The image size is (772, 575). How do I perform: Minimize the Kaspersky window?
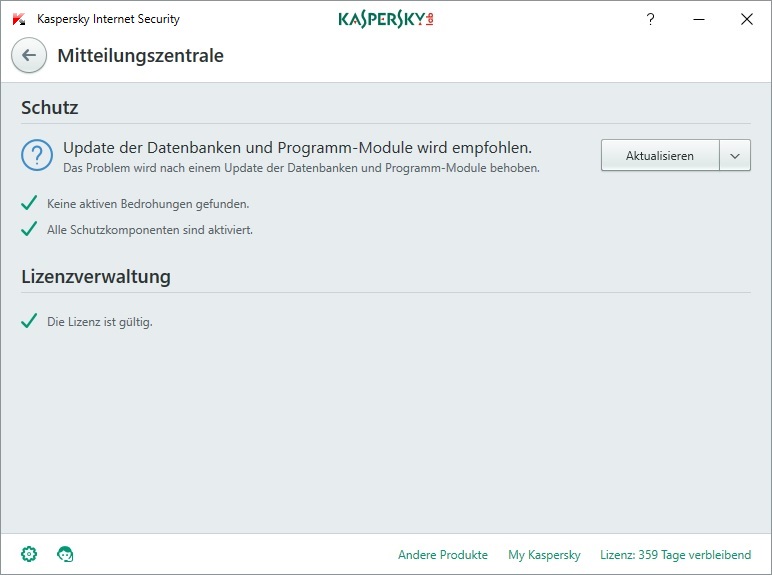coord(699,19)
